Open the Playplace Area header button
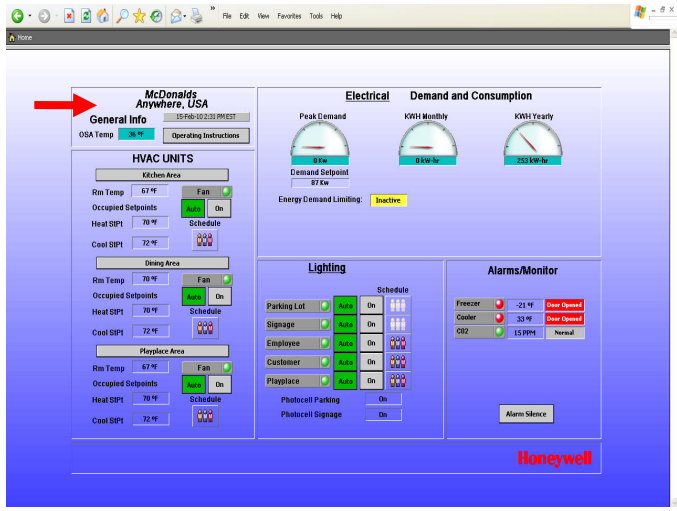Viewport: 677px width, 511px height. pyautogui.click(x=162, y=351)
